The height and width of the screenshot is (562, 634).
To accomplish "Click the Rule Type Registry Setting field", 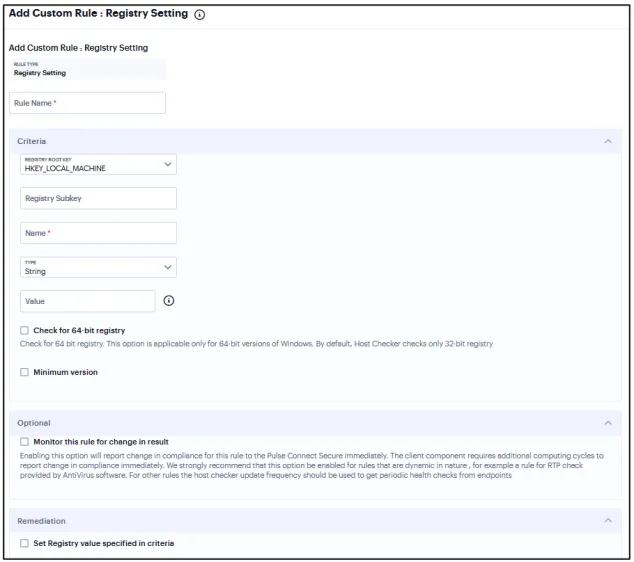I will (87, 69).
